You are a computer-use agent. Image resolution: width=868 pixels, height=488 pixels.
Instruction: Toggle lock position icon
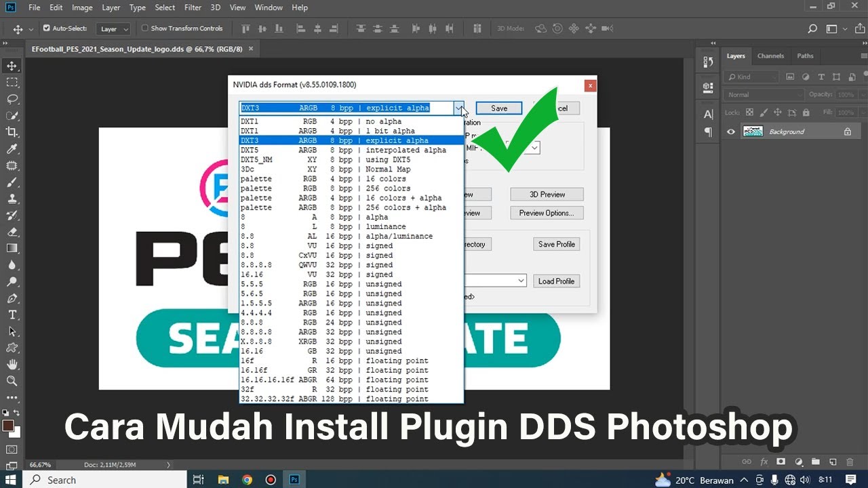(x=778, y=113)
